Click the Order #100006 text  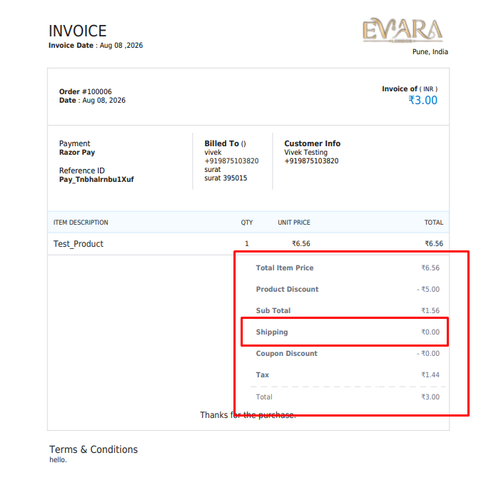[x=85, y=91]
